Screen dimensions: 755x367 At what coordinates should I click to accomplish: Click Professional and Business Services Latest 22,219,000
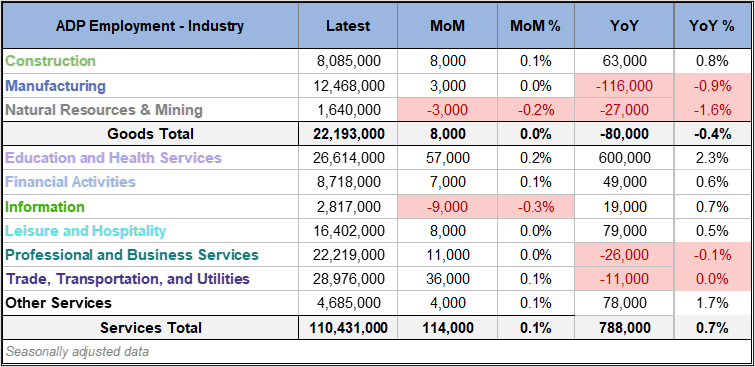tap(349, 255)
